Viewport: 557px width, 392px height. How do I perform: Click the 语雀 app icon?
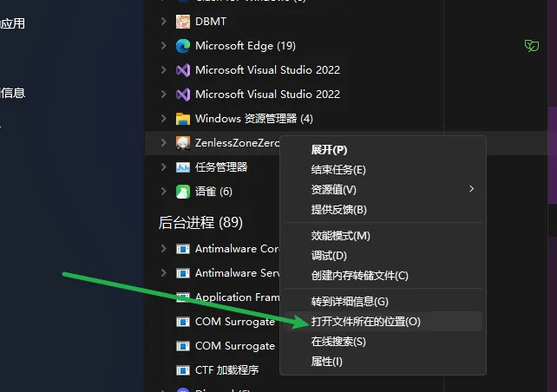183,192
